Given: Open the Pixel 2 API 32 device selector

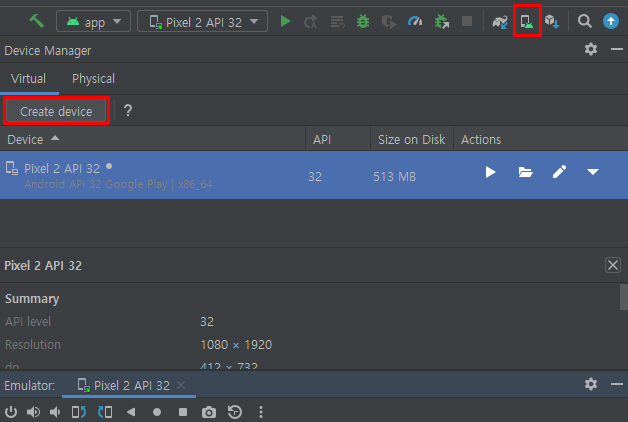Looking at the screenshot, I should pyautogui.click(x=203, y=21).
